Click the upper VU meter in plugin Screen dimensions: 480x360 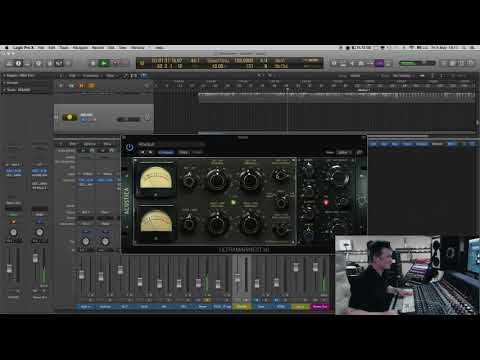click(156, 180)
